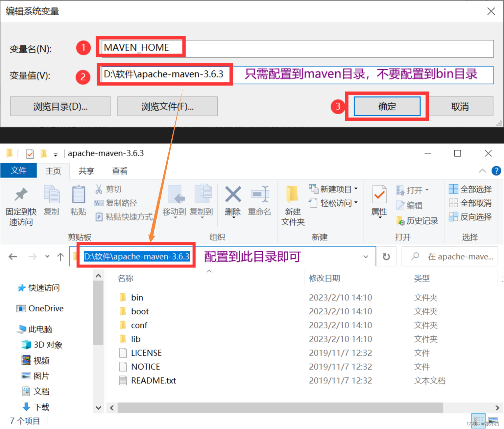Select Pictures (图片) in sidebar
The image size is (504, 429).
tap(36, 376)
